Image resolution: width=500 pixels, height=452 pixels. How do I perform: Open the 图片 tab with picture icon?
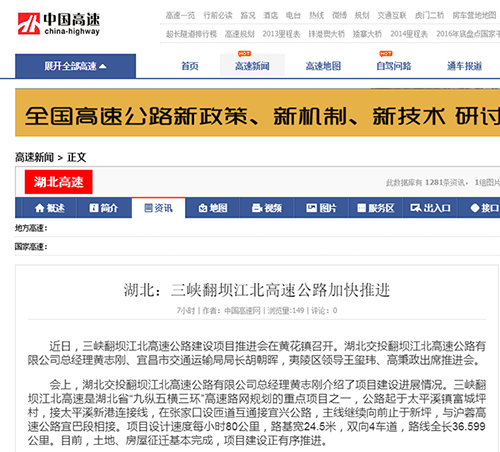(321, 208)
